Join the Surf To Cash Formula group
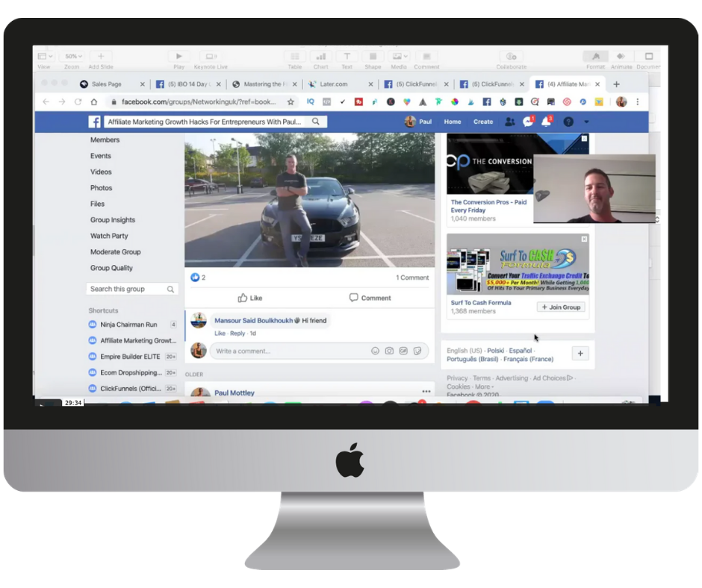 click(x=561, y=307)
